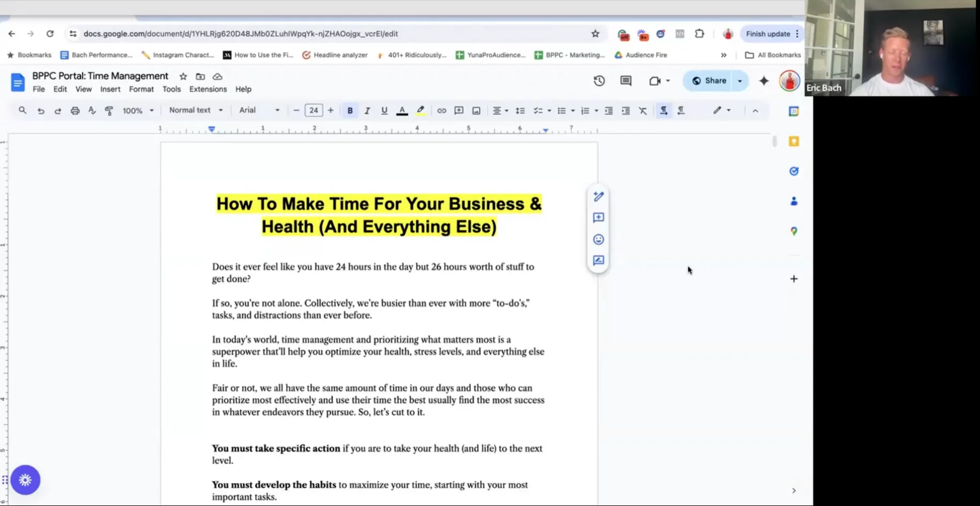Click the Finish update button
980x506 pixels.
pyautogui.click(x=768, y=34)
